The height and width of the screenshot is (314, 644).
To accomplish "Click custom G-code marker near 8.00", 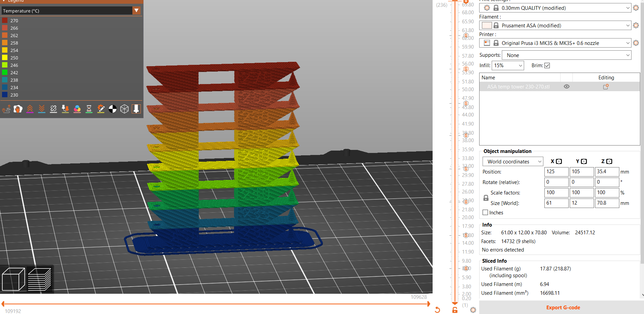I will pos(466,268).
